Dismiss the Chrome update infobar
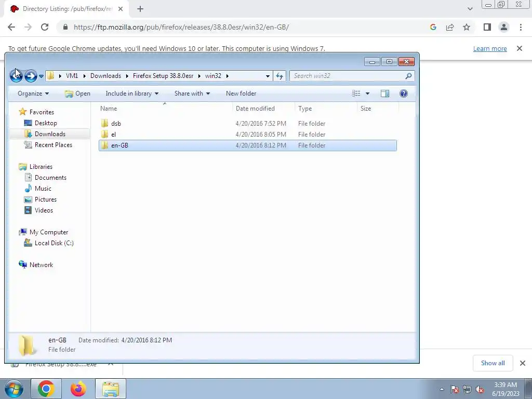Screen dimensions: 532x399 520,48
